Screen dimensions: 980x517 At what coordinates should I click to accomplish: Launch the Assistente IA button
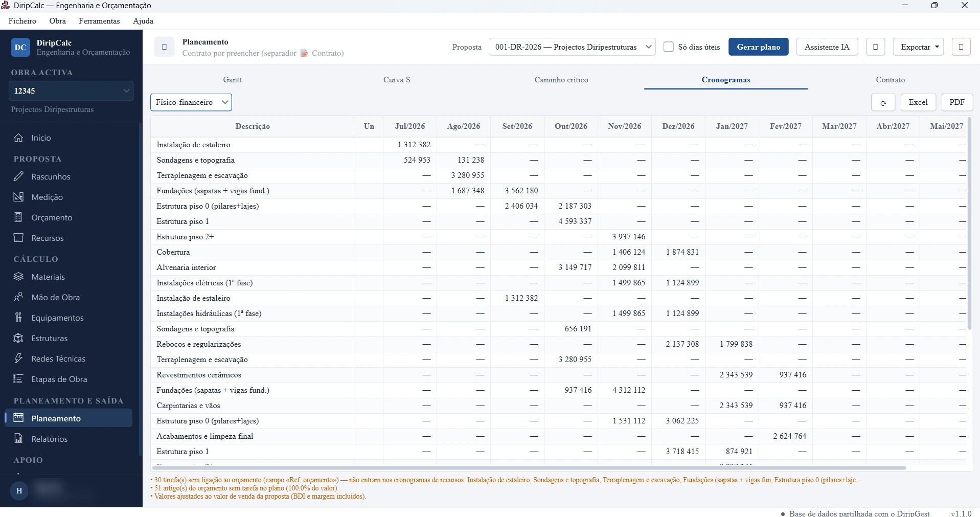pos(827,47)
